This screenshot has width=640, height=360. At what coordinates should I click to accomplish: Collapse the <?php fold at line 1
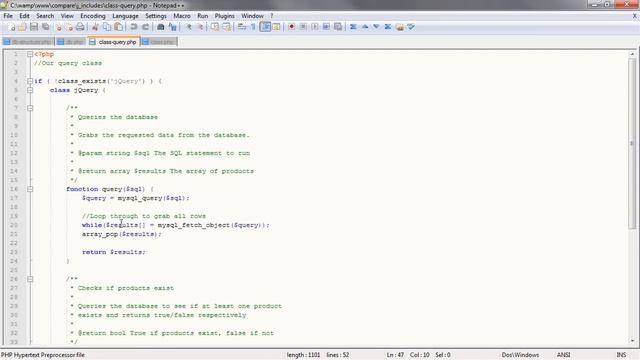click(30, 54)
